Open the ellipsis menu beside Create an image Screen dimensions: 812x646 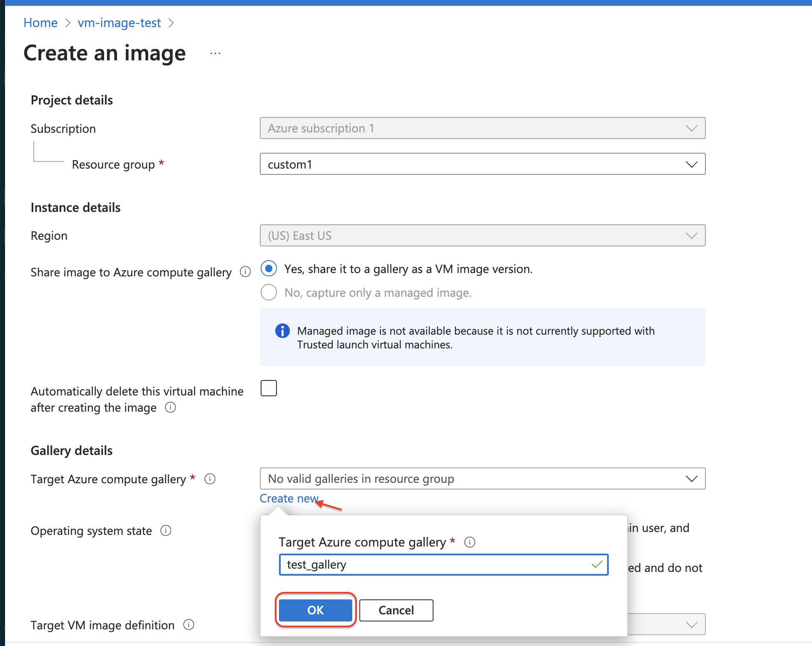click(x=215, y=53)
